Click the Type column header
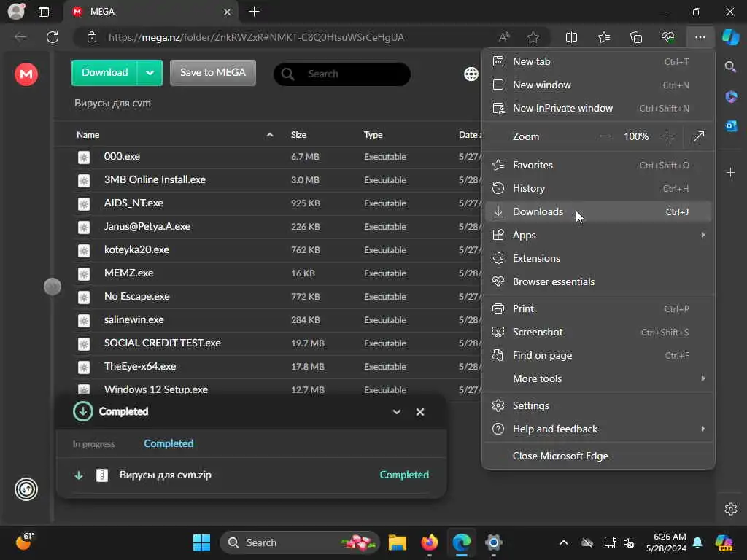This screenshot has height=560, width=747. pyautogui.click(x=373, y=135)
